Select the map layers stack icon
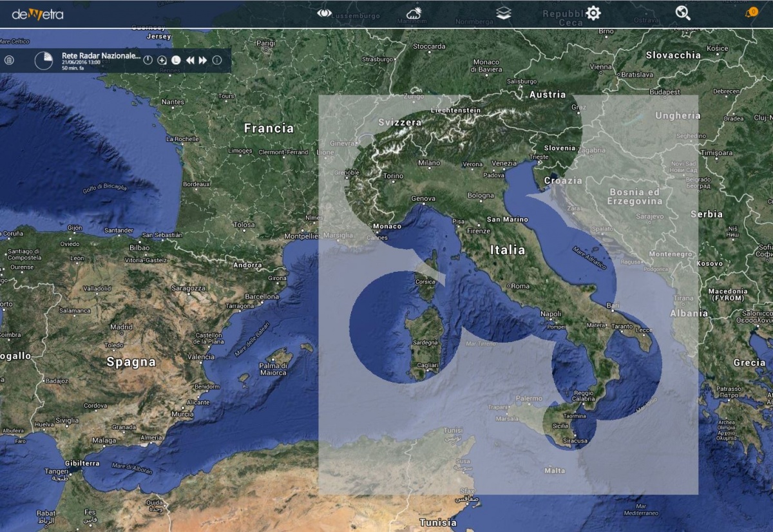Screen dimensions: 773x532 pyautogui.click(x=502, y=13)
